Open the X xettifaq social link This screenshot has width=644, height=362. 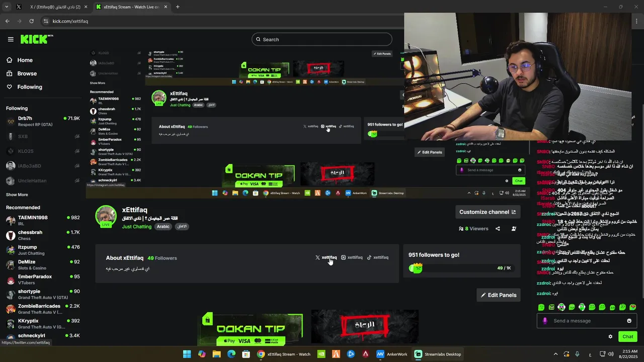pyautogui.click(x=326, y=257)
